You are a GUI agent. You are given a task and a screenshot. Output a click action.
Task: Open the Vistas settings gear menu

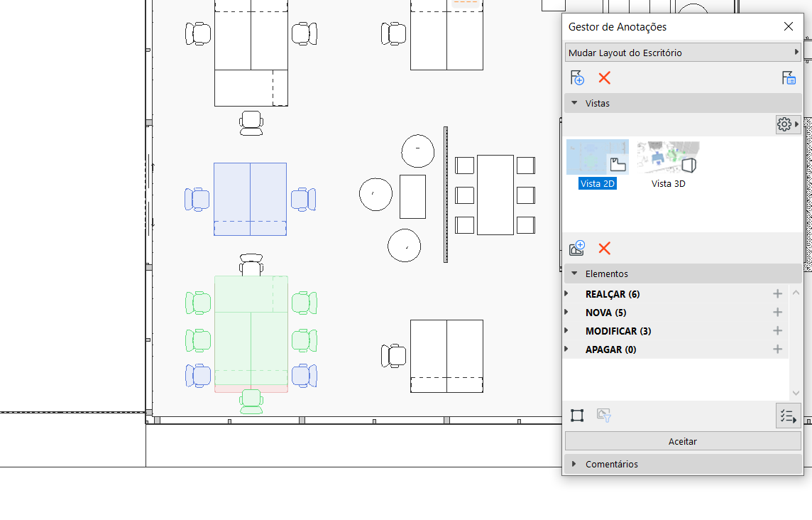tap(787, 124)
